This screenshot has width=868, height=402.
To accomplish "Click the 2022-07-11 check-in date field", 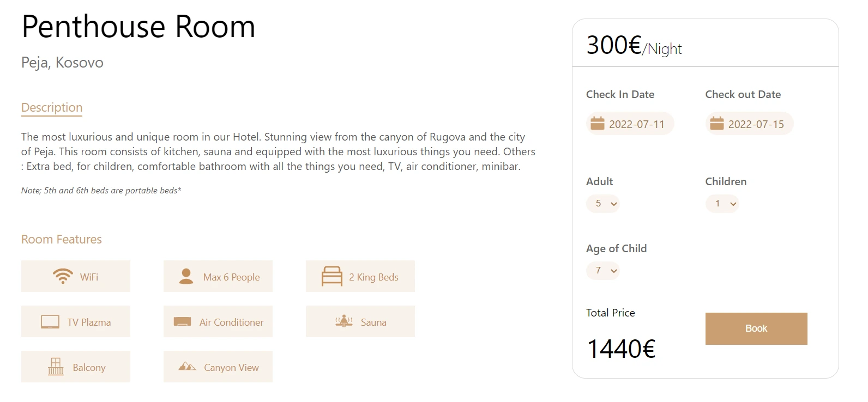I will tap(637, 124).
